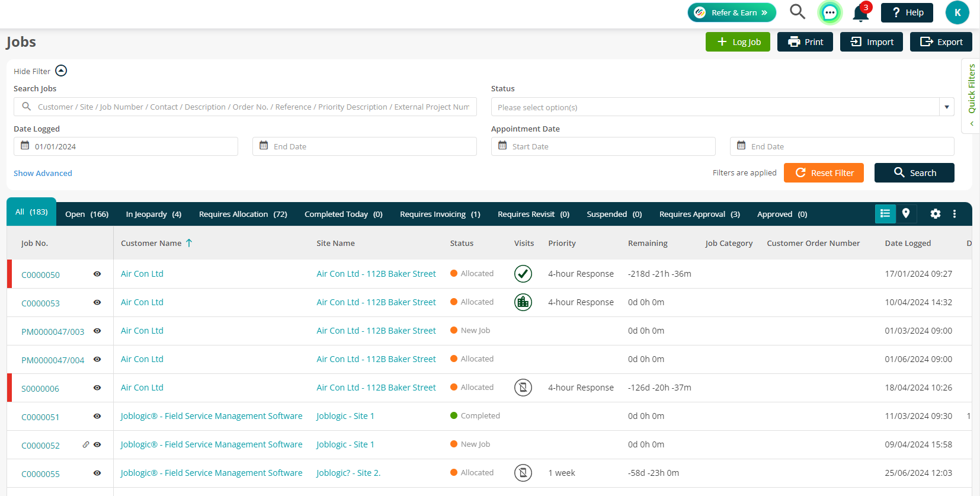This screenshot has width=980, height=496.
Task: Toggle the eye icon for job C0000053
Action: (x=97, y=302)
